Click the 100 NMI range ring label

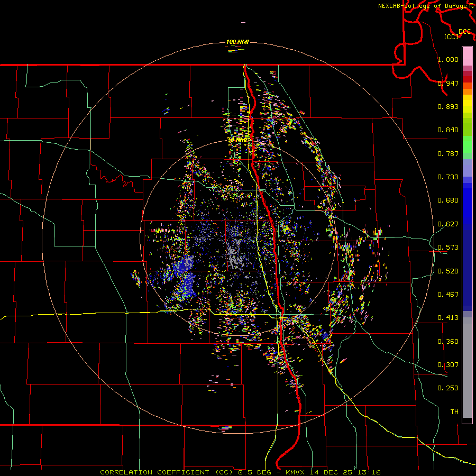coord(237,42)
